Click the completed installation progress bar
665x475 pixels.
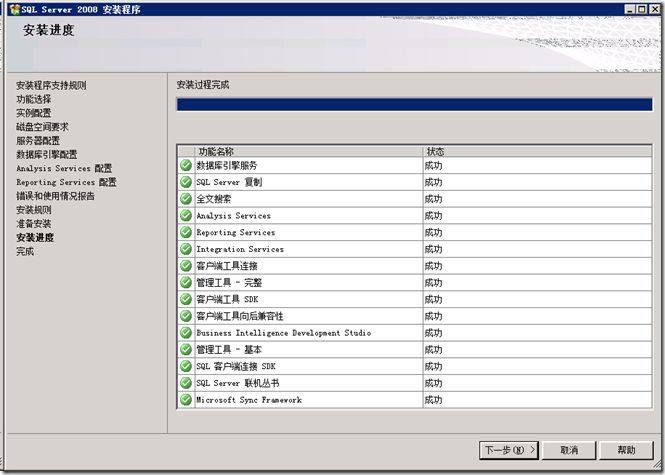point(414,104)
